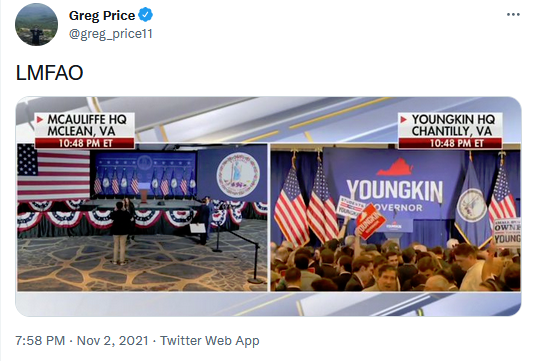Open the @greg_price11 handle link
This screenshot has width=533, height=361.
coord(111,34)
